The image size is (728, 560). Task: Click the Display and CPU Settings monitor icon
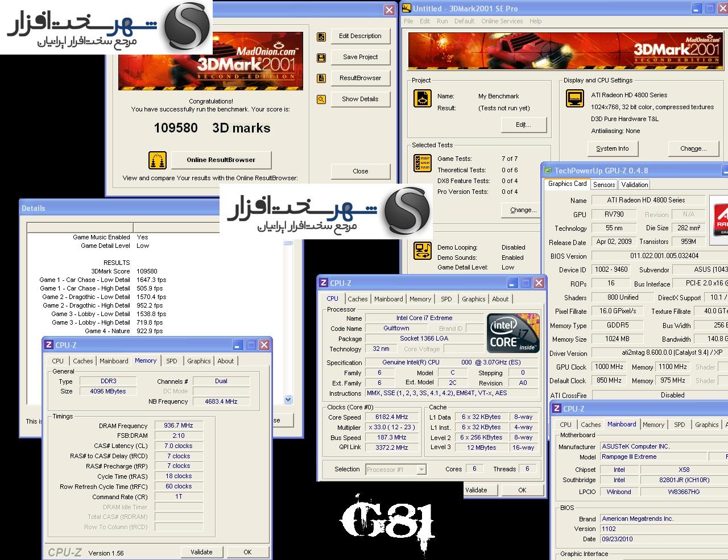(x=575, y=98)
